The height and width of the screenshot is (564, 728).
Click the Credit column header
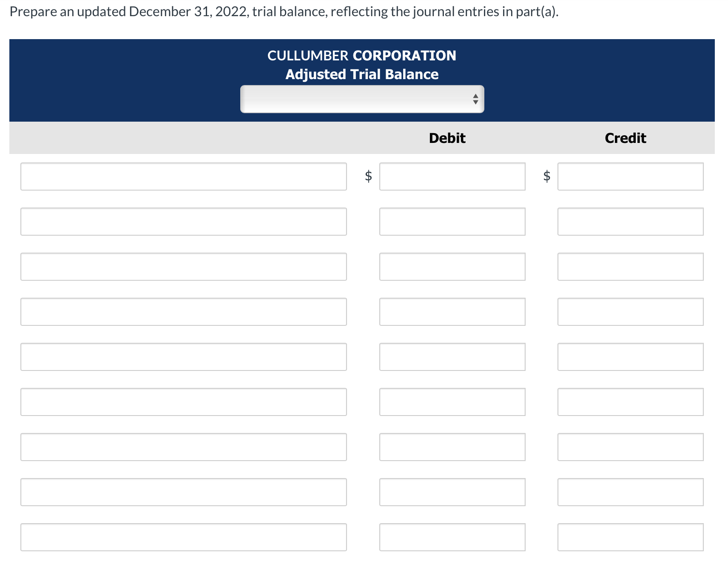625,137
